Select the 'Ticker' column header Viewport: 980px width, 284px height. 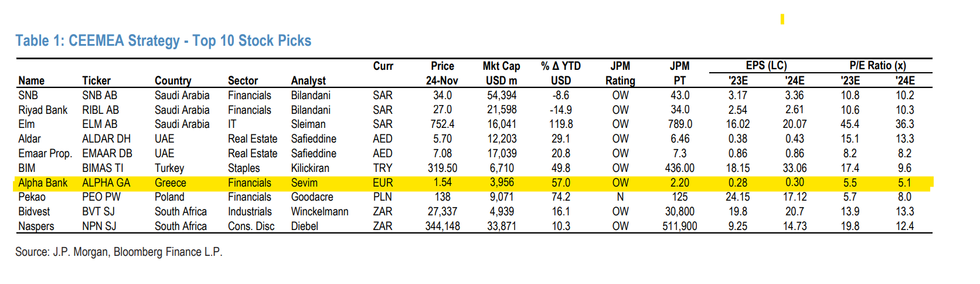pyautogui.click(x=96, y=80)
